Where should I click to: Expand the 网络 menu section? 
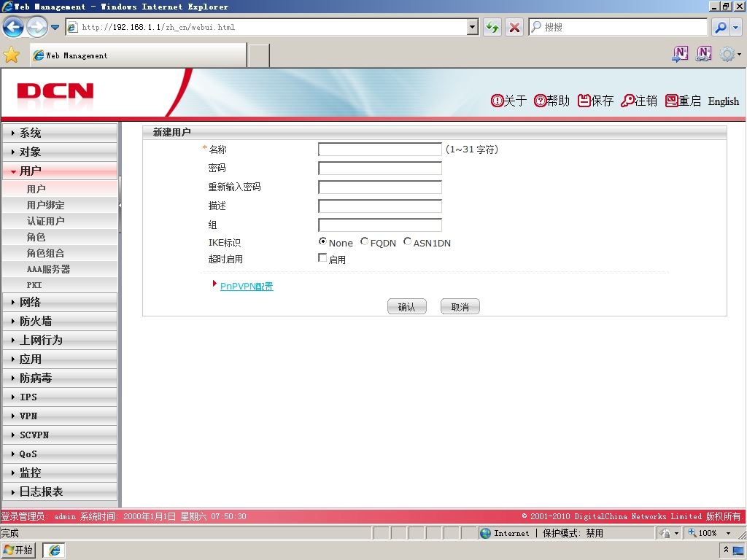[x=60, y=302]
